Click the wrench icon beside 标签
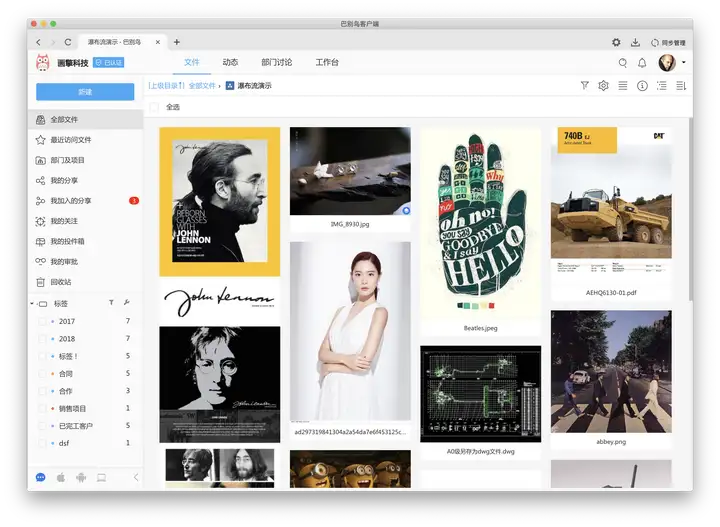720x527 pixels. pos(127,303)
